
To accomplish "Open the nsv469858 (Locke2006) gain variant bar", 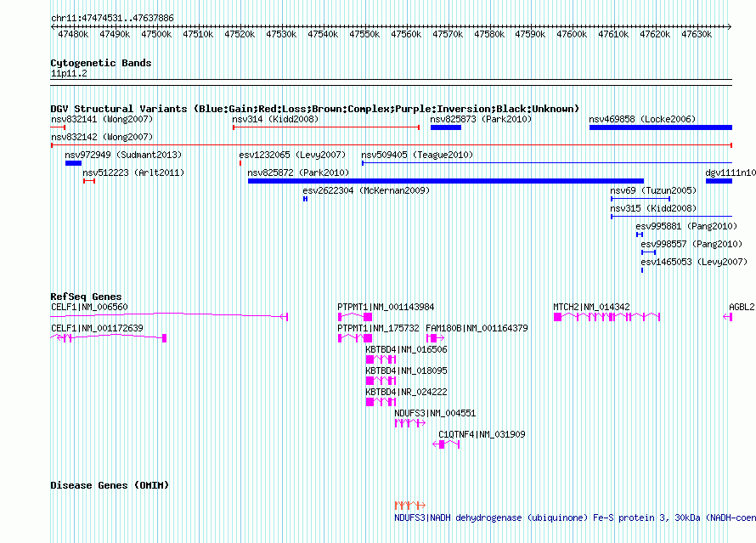I will click(x=661, y=127).
